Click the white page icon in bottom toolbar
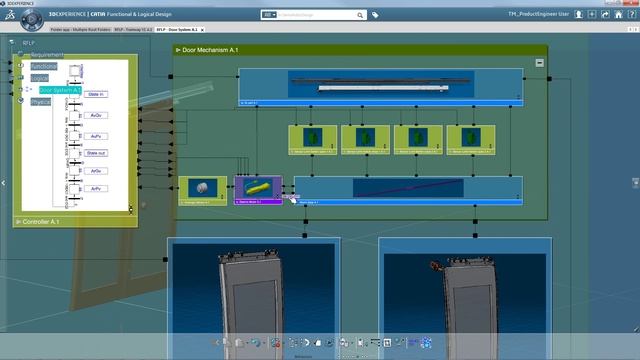This screenshot has width=640, height=360. coord(318,343)
